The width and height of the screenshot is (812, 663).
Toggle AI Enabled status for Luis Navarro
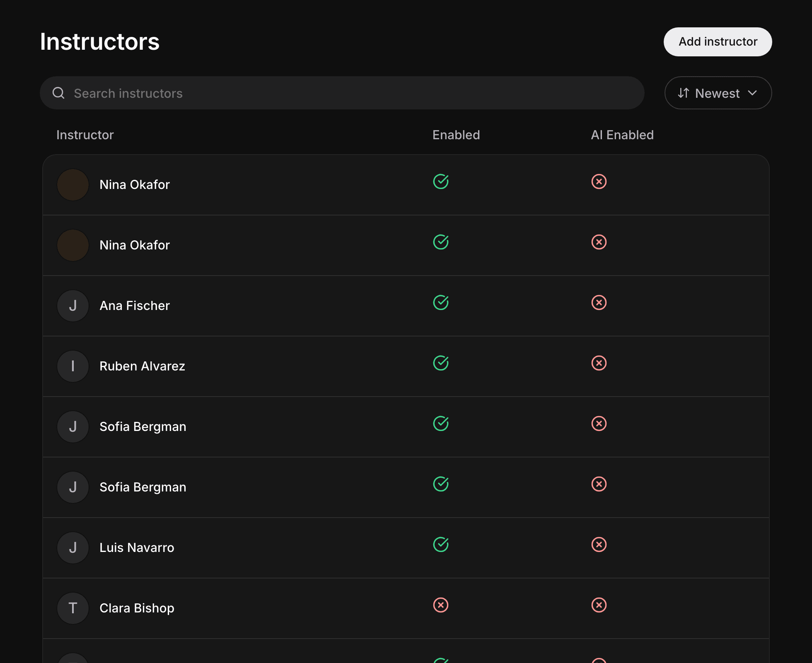(x=599, y=544)
